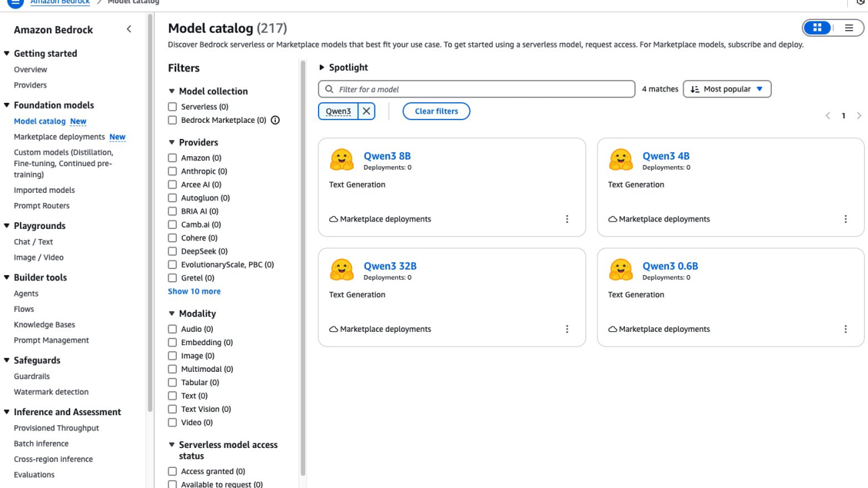This screenshot has height=488, width=868.
Task: Click the Hugging Face logo on Qwen3 8B
Action: pyautogui.click(x=342, y=160)
